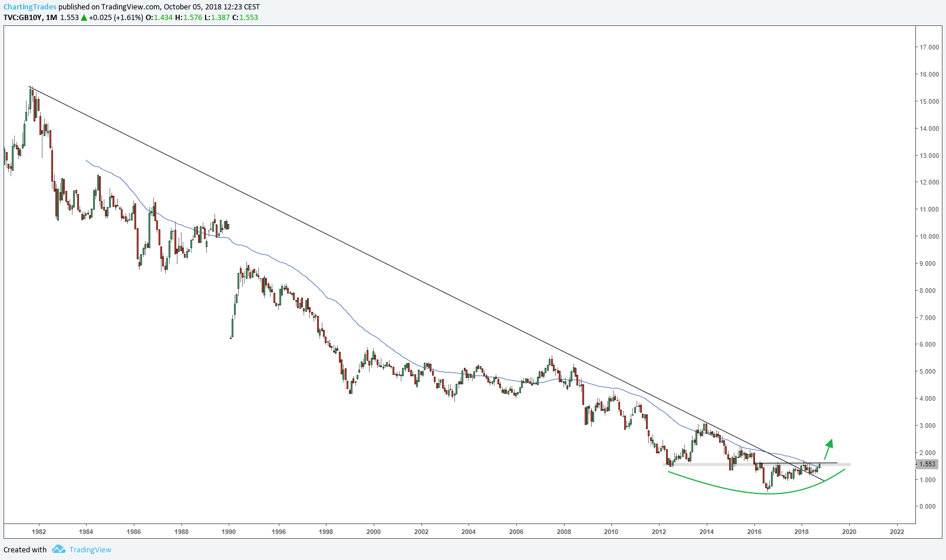Click the 2008 label on time axis

coord(563,532)
